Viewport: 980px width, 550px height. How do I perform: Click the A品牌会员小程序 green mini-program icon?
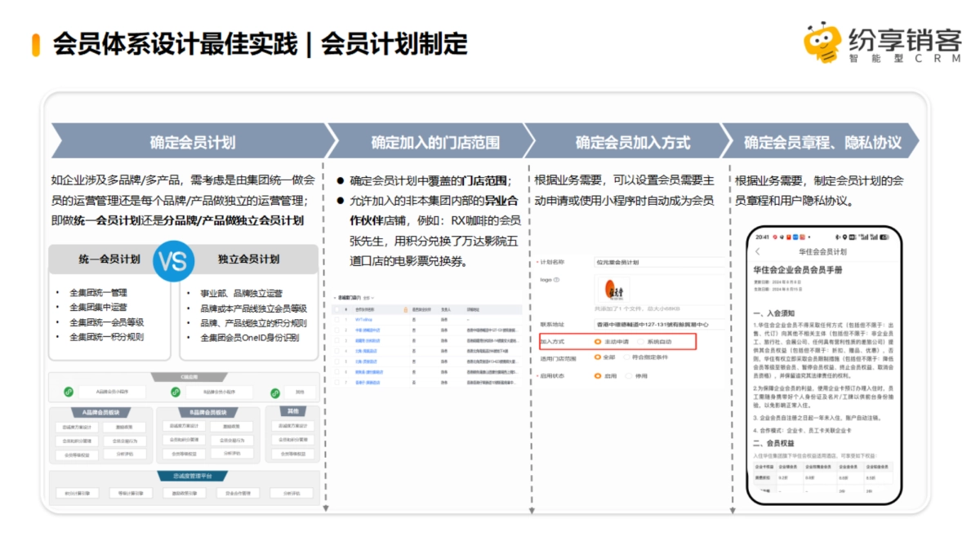coord(69,392)
